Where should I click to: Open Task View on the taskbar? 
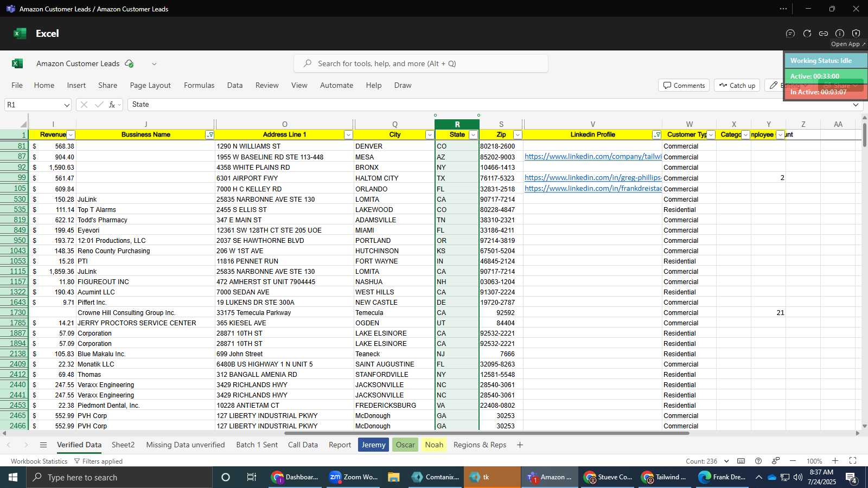[252, 477]
